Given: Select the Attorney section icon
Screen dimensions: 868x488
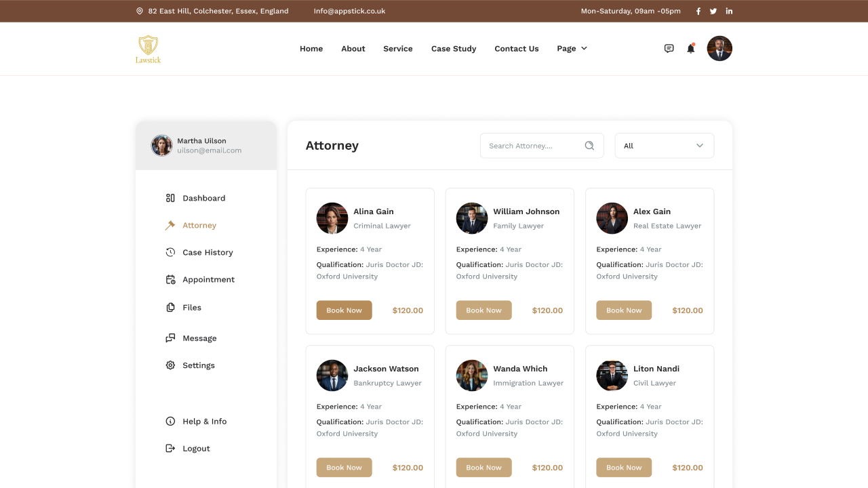Looking at the screenshot, I should pyautogui.click(x=170, y=225).
